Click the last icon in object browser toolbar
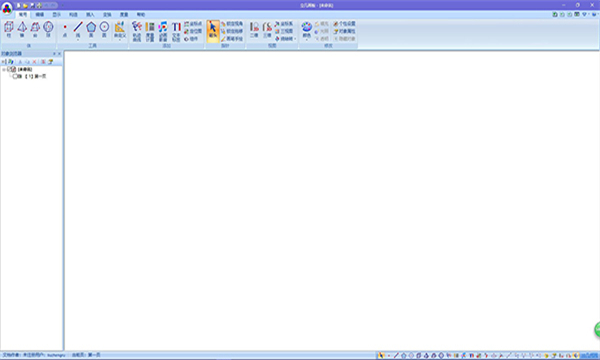 point(51,62)
